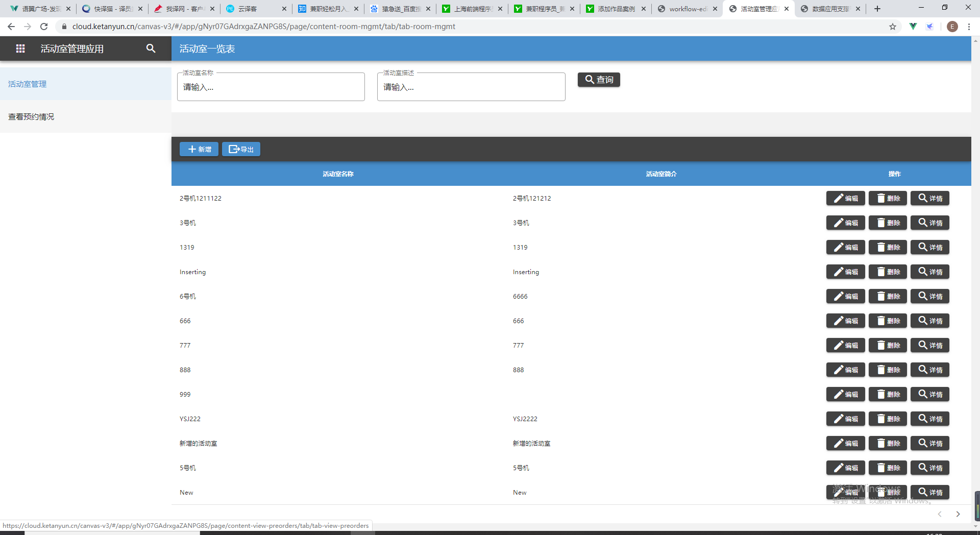
Task: Click the 新增 add button
Action: [x=199, y=149]
